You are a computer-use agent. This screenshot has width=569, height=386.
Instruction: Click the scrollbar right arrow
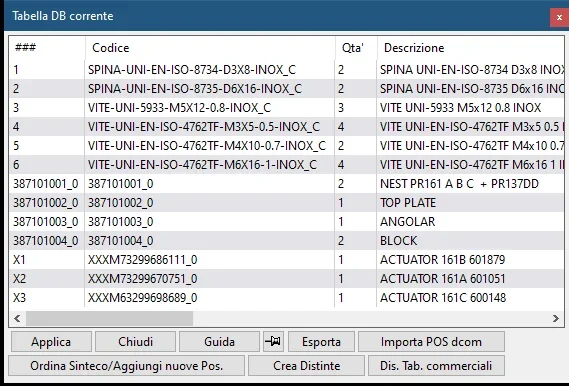[556, 319]
